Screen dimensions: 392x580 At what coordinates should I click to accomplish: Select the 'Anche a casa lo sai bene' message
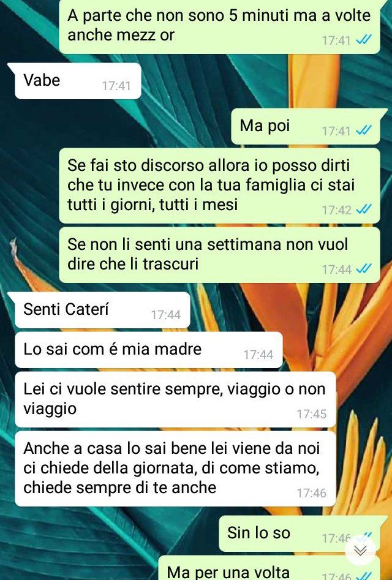pyautogui.click(x=175, y=469)
